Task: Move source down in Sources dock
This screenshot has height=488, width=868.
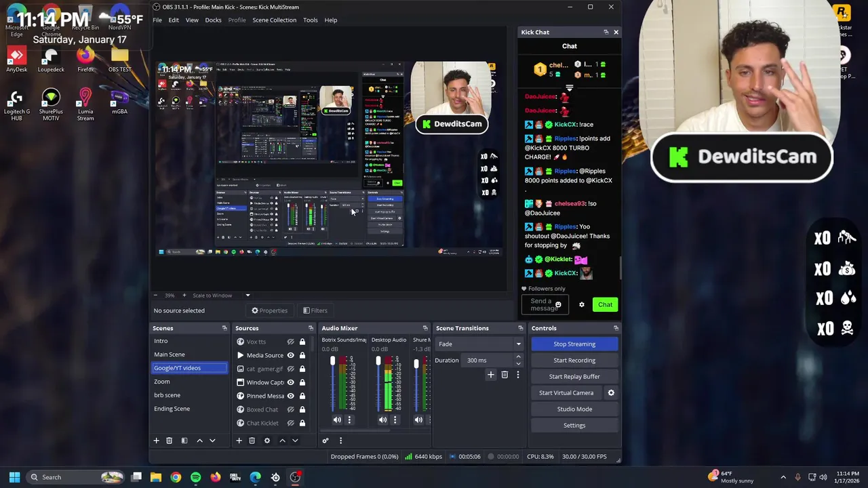Action: pos(295,441)
